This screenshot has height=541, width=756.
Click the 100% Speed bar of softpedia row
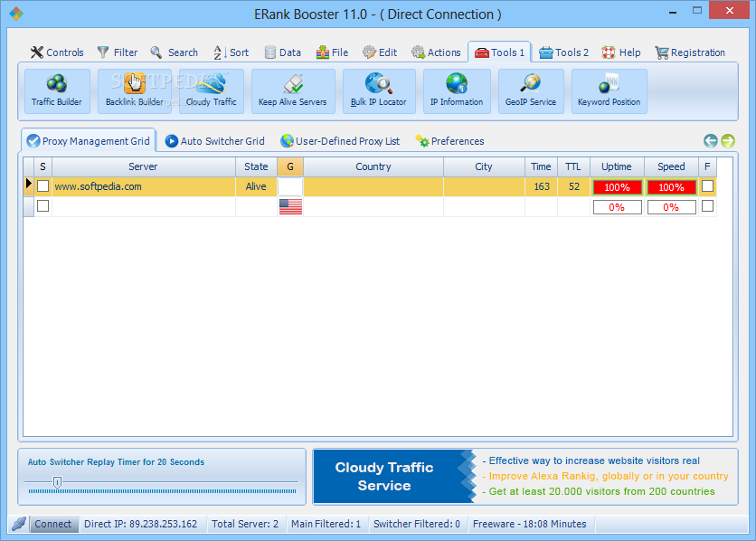tap(672, 187)
